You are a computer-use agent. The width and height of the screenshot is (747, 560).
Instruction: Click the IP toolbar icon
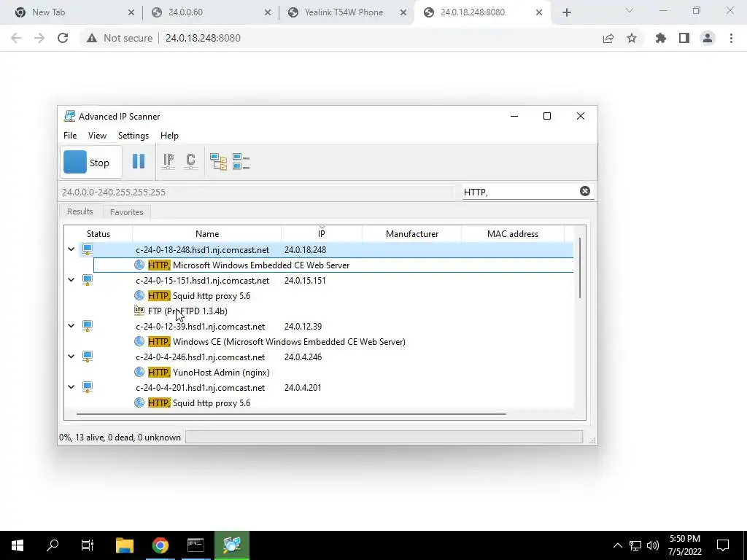pos(169,161)
